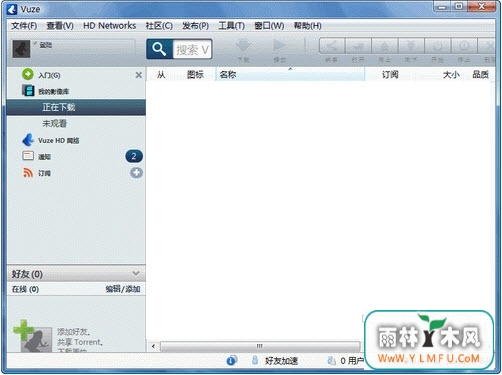This screenshot has height=375, width=502.
Task: Click the Friend Boost (好友加速) status text
Action: (x=281, y=361)
